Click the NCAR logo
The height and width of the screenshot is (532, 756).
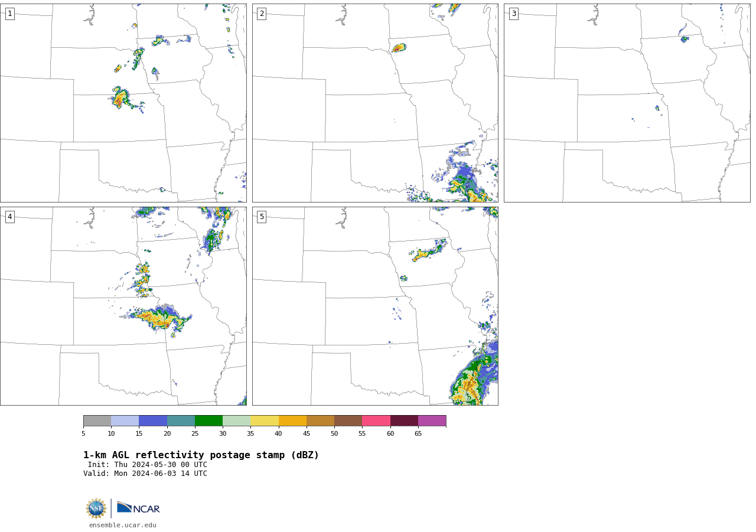pos(138,508)
